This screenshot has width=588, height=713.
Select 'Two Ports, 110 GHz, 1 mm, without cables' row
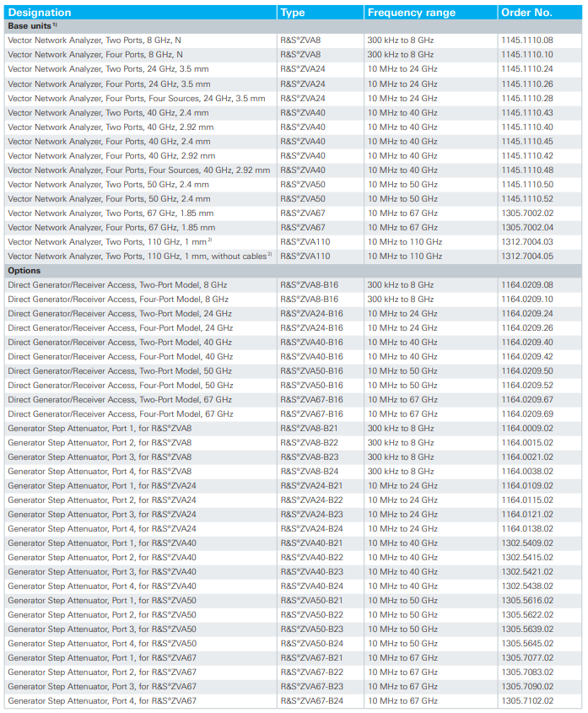293,257
